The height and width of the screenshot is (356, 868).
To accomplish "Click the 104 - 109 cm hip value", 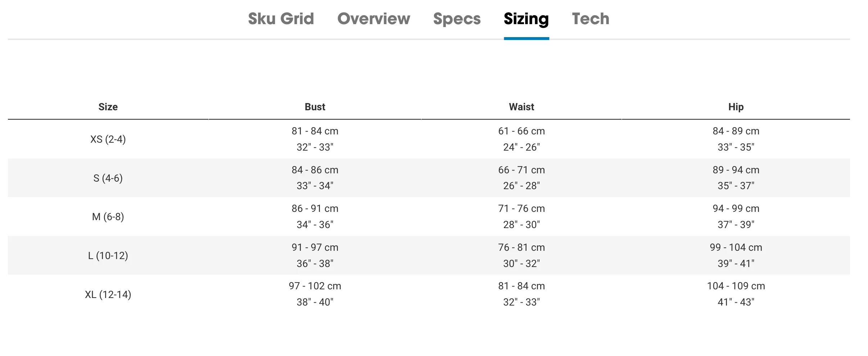I will [x=736, y=286].
